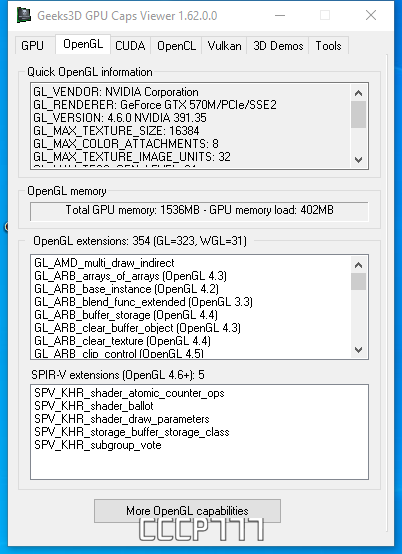Select SPV_KHR_shader_atomic_counter_ops entry
Screen dimensions: 402x554
click(129, 393)
